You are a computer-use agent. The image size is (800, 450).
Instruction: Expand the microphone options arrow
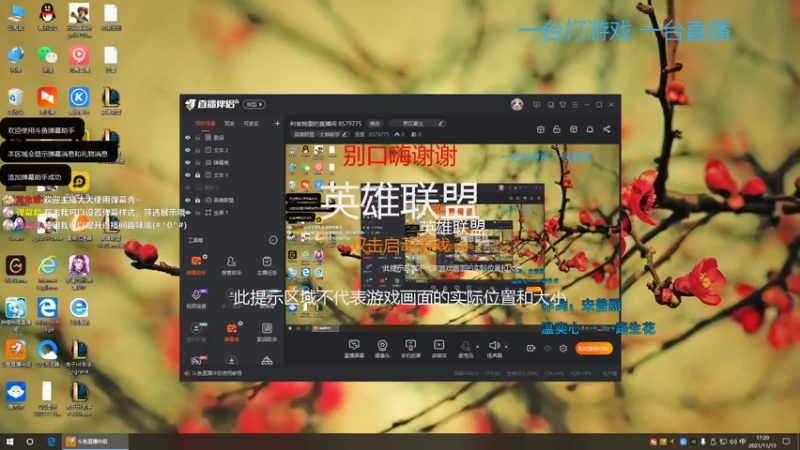click(477, 347)
